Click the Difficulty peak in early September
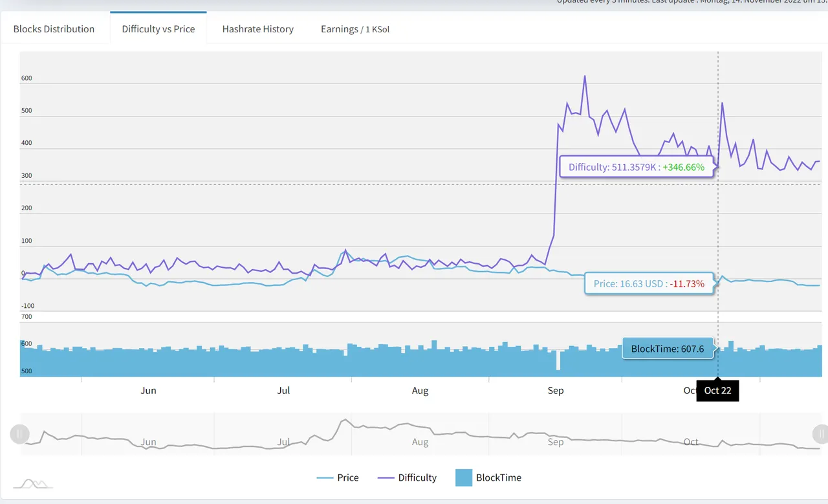This screenshot has width=828, height=504. (x=585, y=76)
